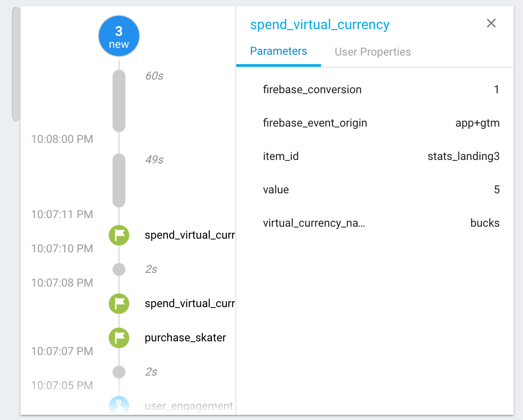Click the truncated virtual_currency_na... parameter name
The height and width of the screenshot is (420, 523).
[314, 223]
